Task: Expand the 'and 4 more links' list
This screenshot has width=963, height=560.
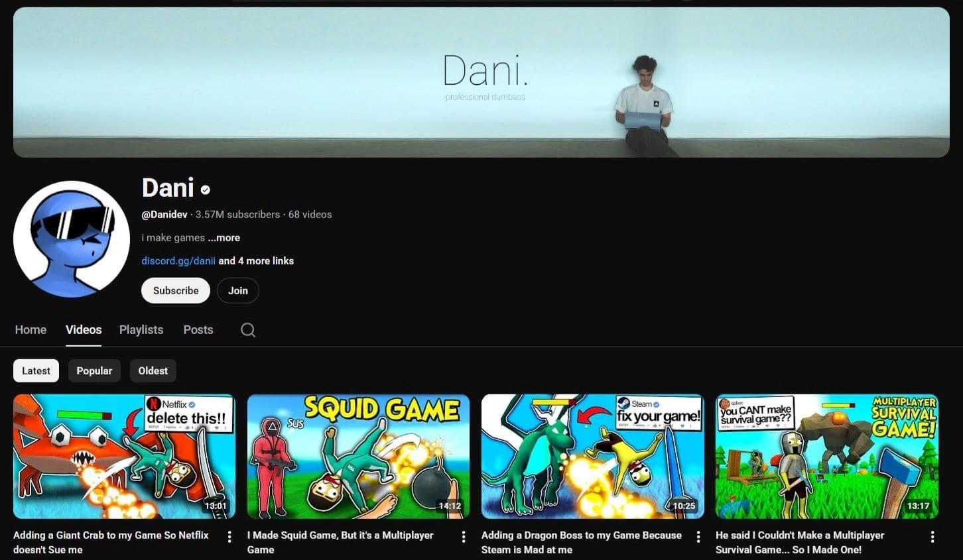Action: (x=256, y=261)
